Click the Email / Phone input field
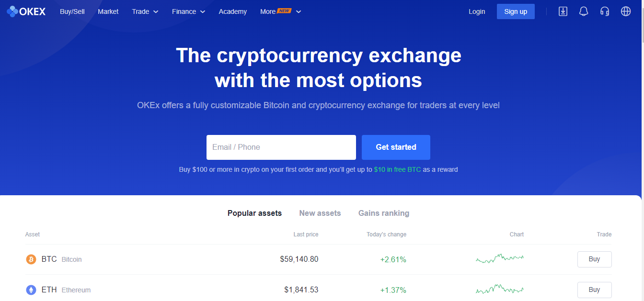This screenshot has height=301, width=644. point(281,147)
